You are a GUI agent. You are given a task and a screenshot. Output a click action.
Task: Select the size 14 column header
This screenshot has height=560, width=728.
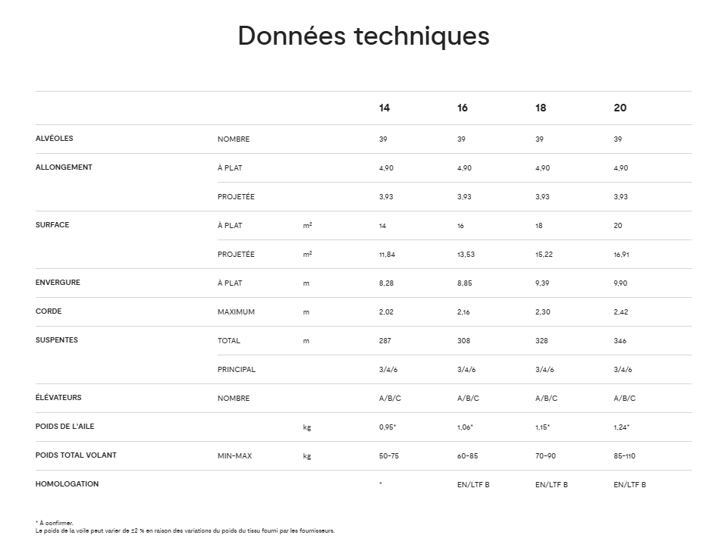click(384, 108)
